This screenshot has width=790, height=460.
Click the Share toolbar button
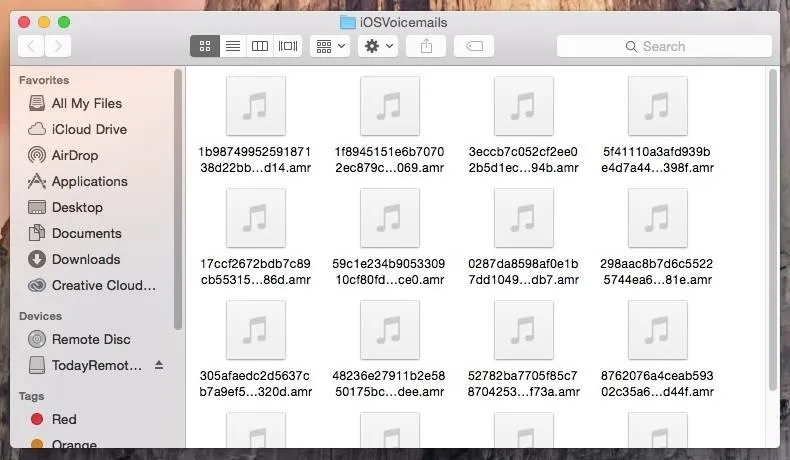[426, 46]
